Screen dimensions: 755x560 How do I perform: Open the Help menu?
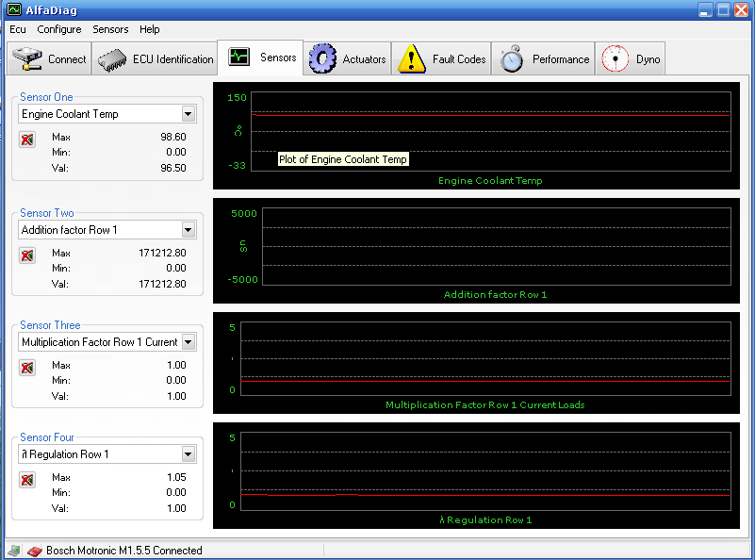tap(150, 29)
